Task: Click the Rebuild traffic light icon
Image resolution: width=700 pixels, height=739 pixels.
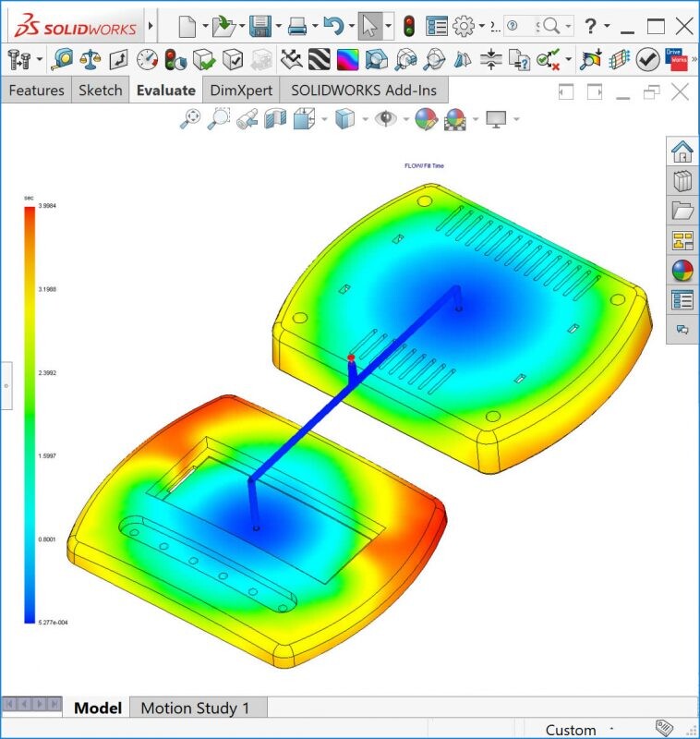Action: click(409, 26)
